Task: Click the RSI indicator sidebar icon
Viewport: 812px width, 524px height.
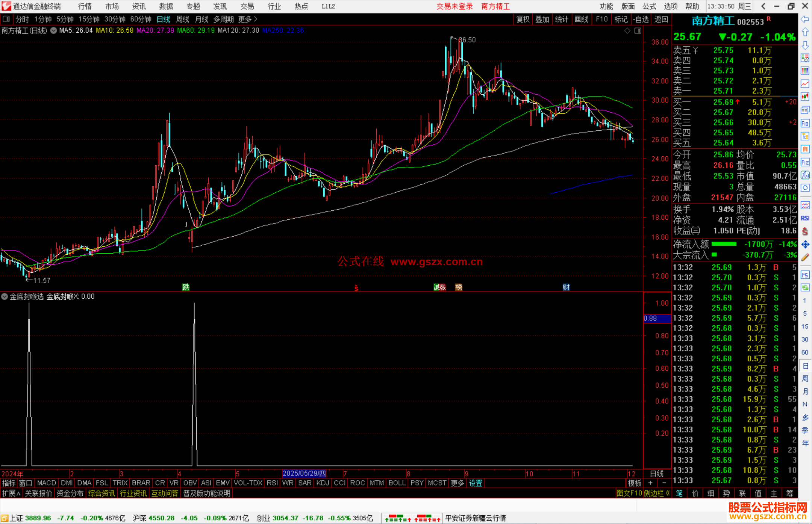Action: [x=805, y=218]
